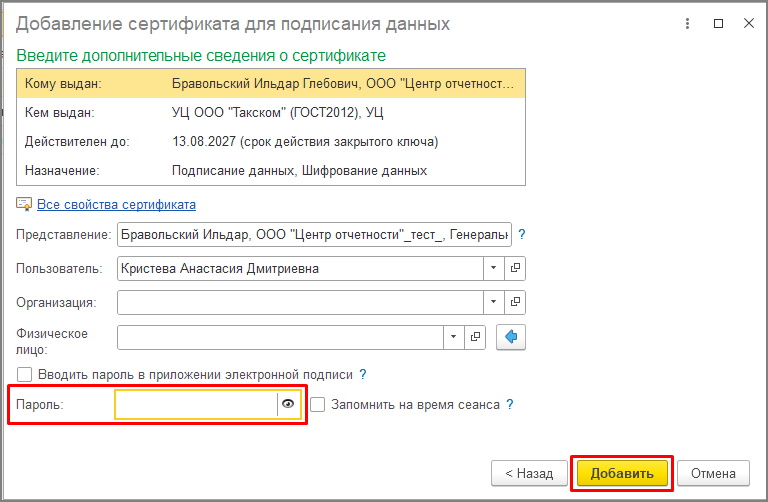Select the Кем выдан row
The image size is (768, 502).
[271, 113]
